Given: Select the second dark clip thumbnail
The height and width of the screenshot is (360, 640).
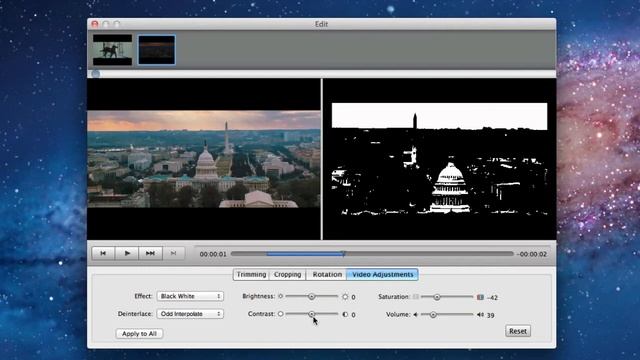Looking at the screenshot, I should (x=157, y=50).
